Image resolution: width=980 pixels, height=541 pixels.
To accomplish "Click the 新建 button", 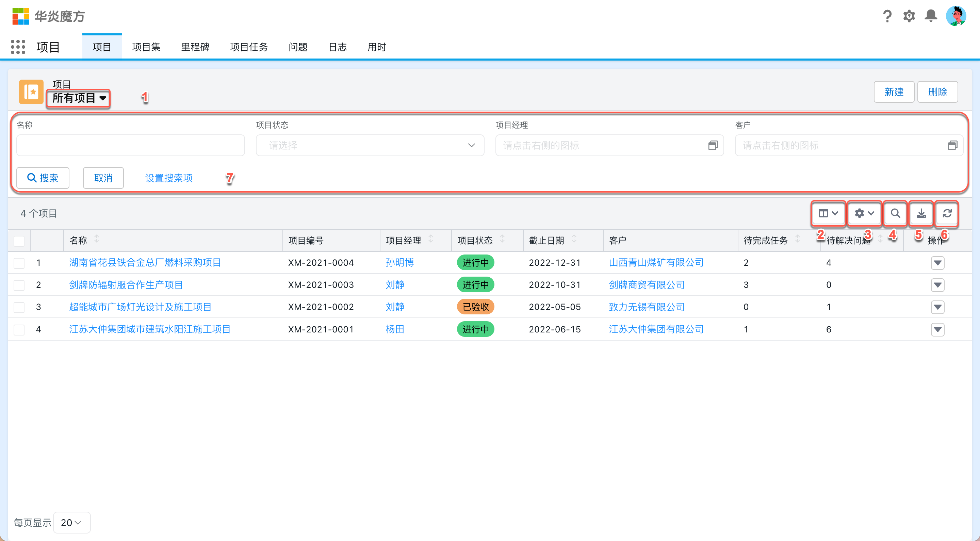I will (x=894, y=91).
